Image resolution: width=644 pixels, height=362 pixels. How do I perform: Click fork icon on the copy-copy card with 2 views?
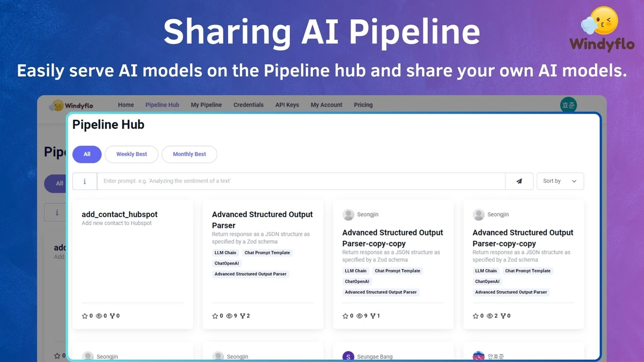503,316
